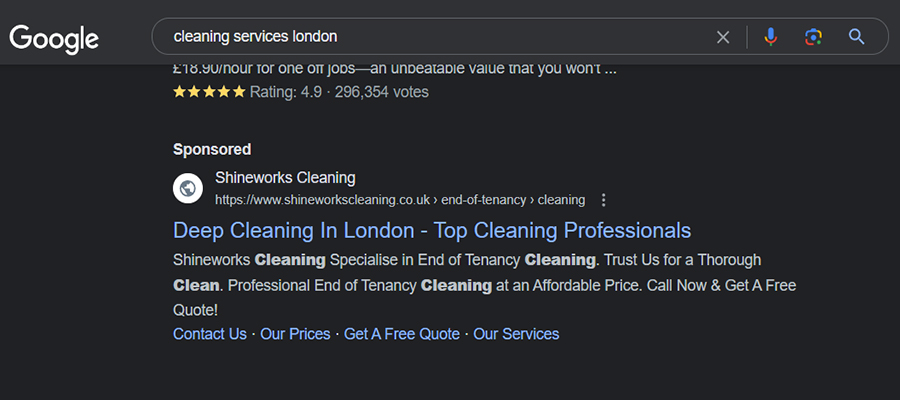Click the Google logo

tap(54, 39)
